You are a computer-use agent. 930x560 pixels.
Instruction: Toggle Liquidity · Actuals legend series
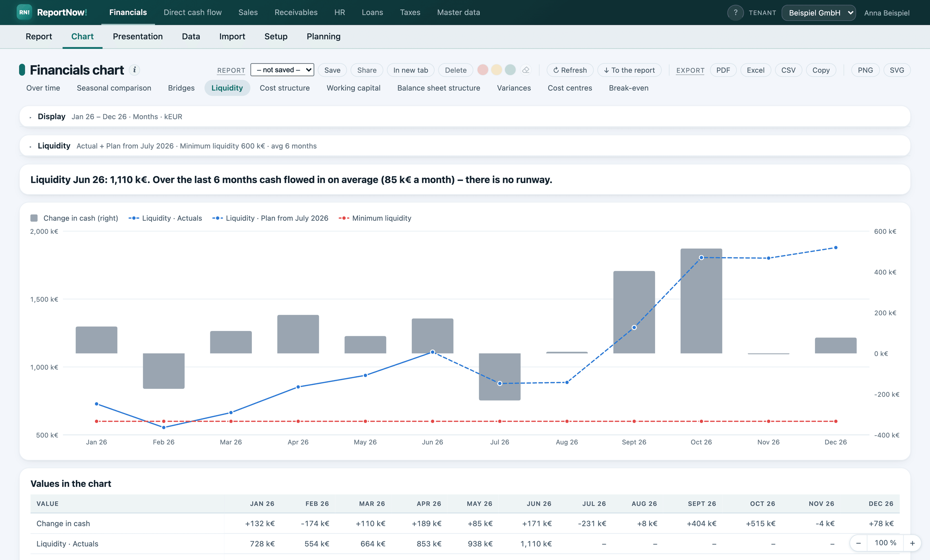(165, 218)
